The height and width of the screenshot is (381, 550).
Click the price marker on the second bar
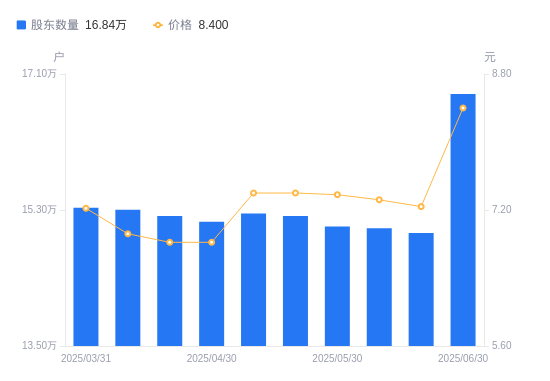128,234
